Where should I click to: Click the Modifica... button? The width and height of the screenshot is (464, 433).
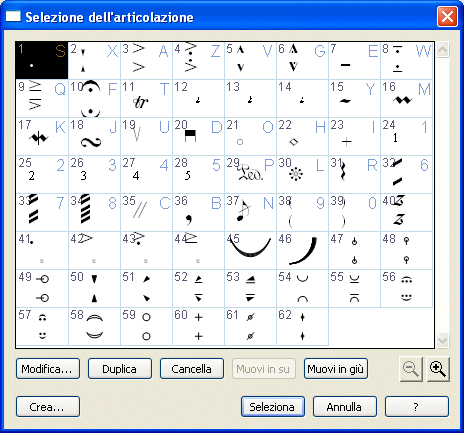(48, 369)
